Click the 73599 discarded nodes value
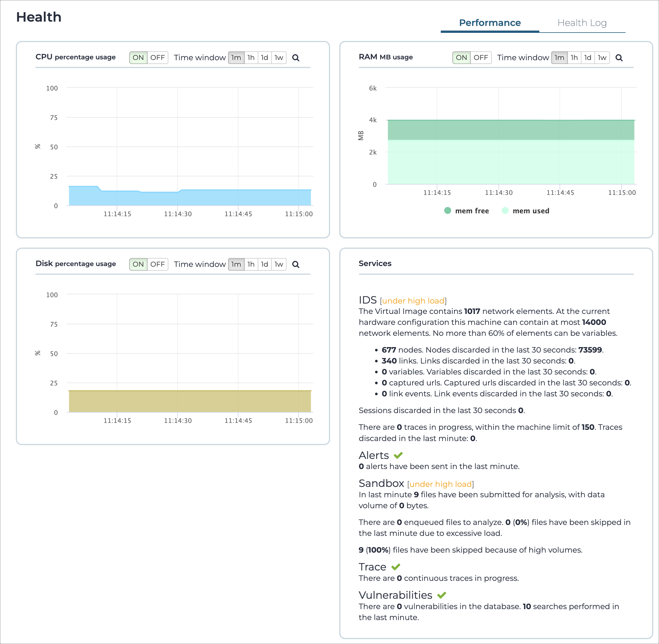 point(590,350)
